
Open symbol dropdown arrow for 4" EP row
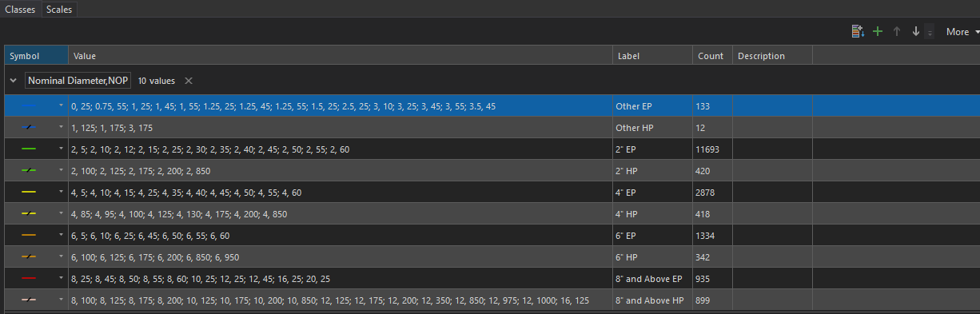click(x=61, y=192)
